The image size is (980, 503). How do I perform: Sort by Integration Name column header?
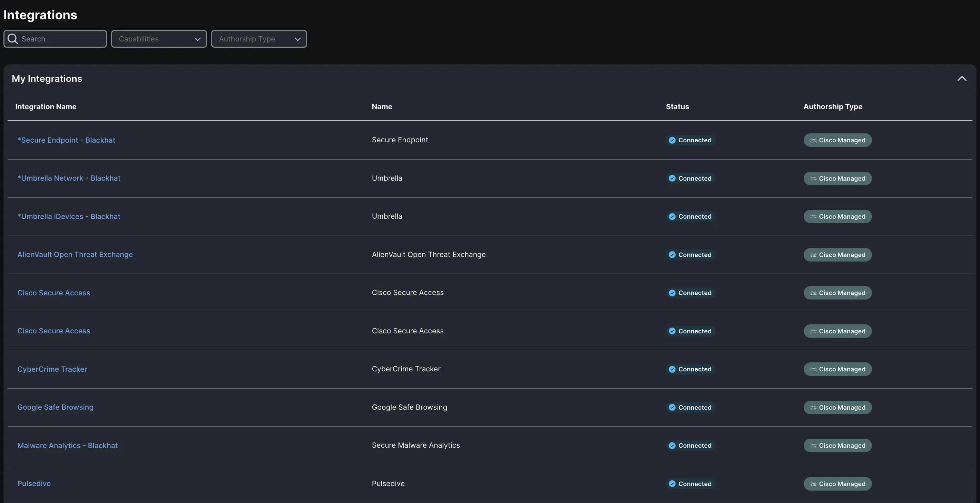[x=46, y=107]
